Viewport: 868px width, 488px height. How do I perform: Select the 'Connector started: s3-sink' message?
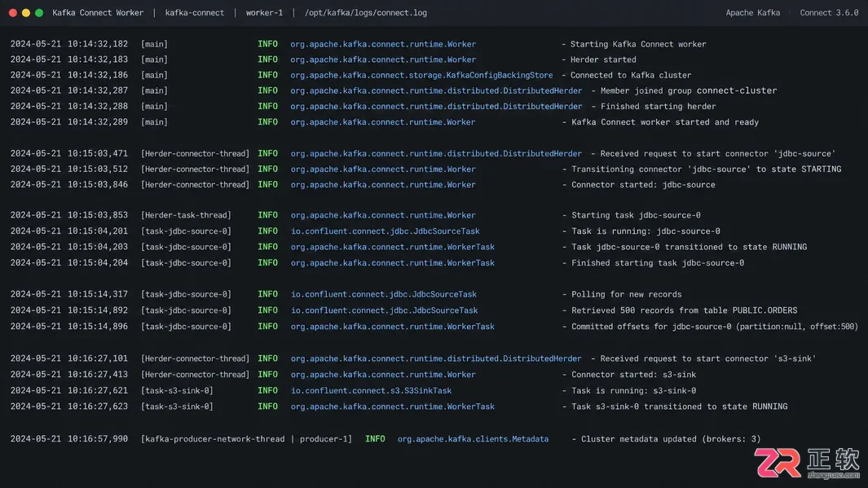pyautogui.click(x=634, y=375)
